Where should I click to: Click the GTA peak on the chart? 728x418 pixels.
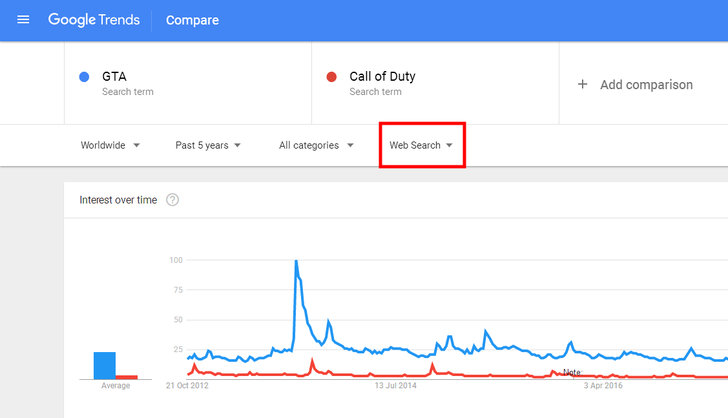coord(296,262)
